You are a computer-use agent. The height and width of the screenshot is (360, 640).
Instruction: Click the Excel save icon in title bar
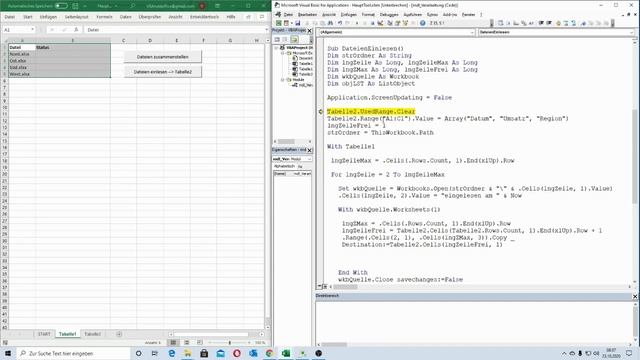[x=76, y=6]
